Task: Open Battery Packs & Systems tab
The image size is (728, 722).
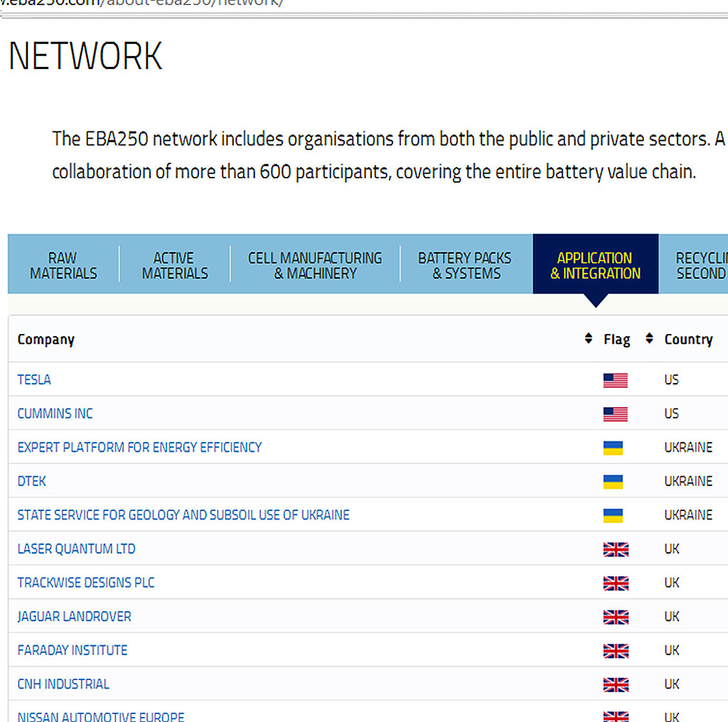Action: (x=466, y=265)
